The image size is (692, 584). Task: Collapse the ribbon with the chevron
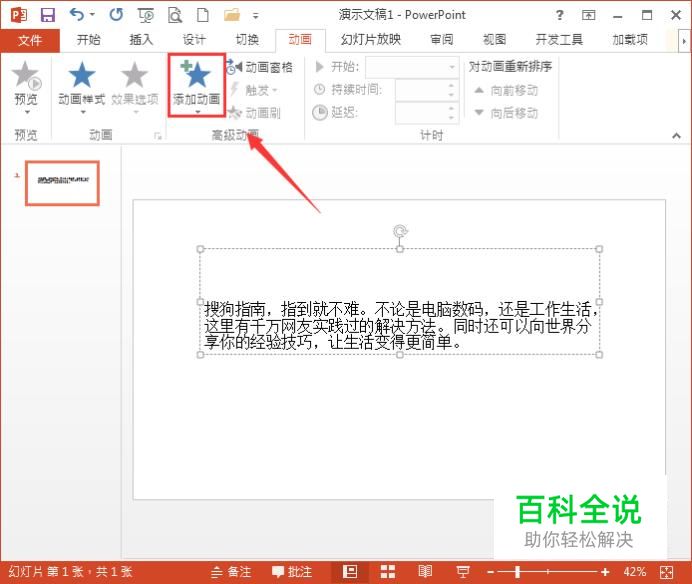click(676, 136)
